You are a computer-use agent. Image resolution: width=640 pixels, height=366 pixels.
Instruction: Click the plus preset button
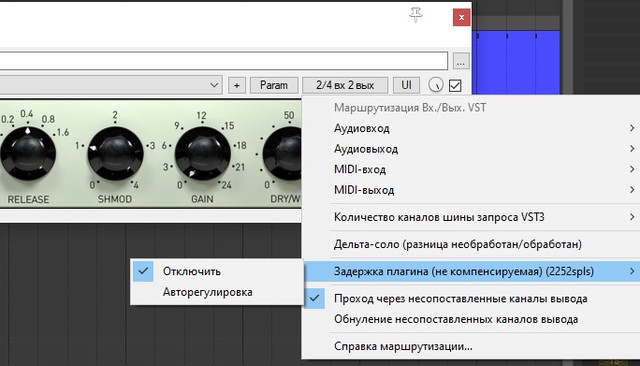237,85
